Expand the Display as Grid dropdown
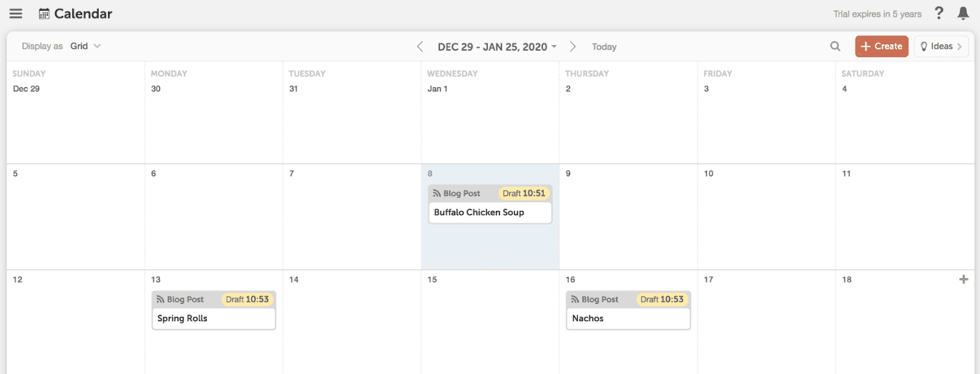The height and width of the screenshot is (374, 980). [85, 46]
